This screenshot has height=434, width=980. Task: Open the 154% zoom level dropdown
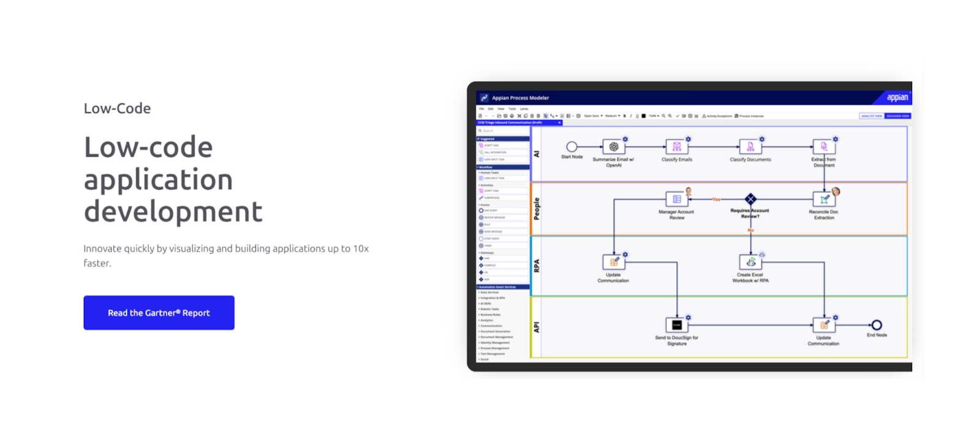(654, 116)
